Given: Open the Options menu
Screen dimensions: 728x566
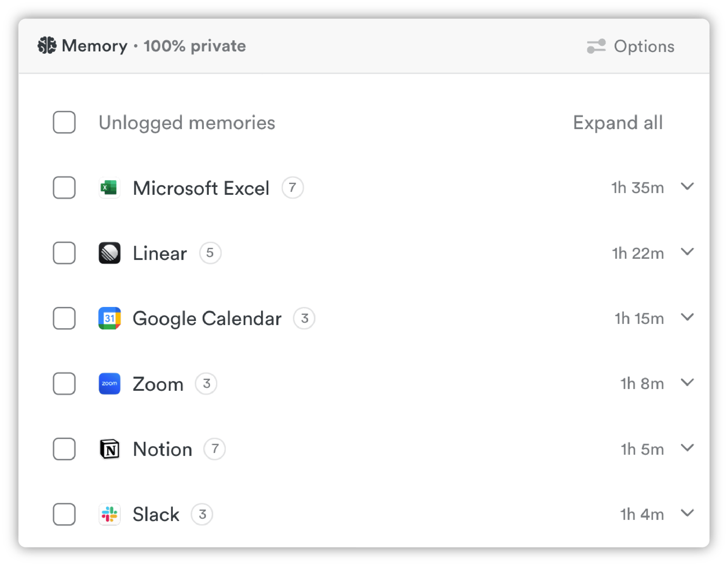Looking at the screenshot, I should click(x=643, y=46).
